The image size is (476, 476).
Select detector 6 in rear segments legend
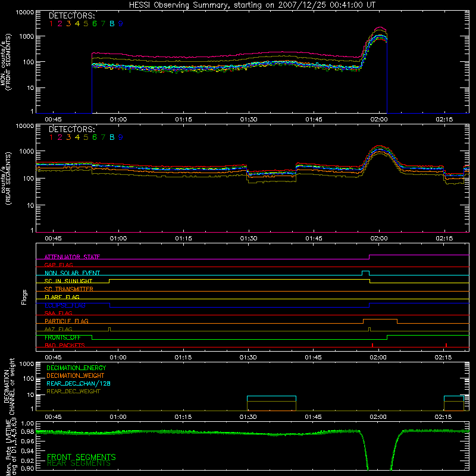coord(95,137)
